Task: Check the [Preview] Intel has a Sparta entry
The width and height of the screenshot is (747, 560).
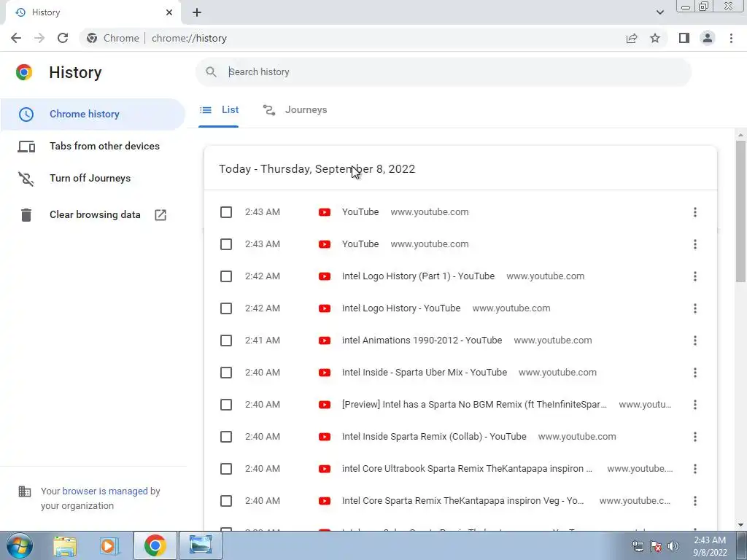Action: coord(226,405)
